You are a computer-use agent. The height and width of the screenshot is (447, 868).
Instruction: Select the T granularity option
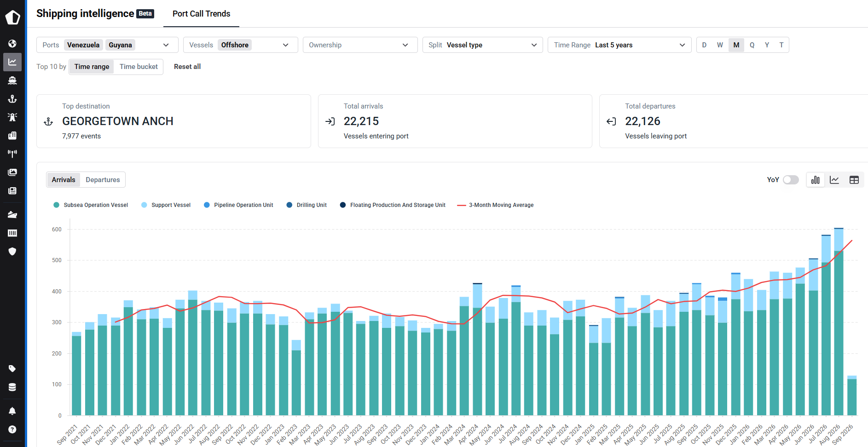[x=781, y=45]
